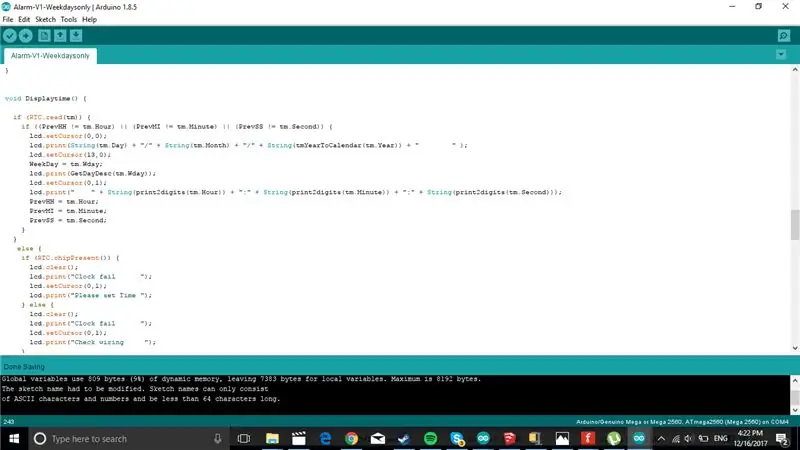800x450 pixels.
Task: Open the Edit menu
Action: [24, 19]
